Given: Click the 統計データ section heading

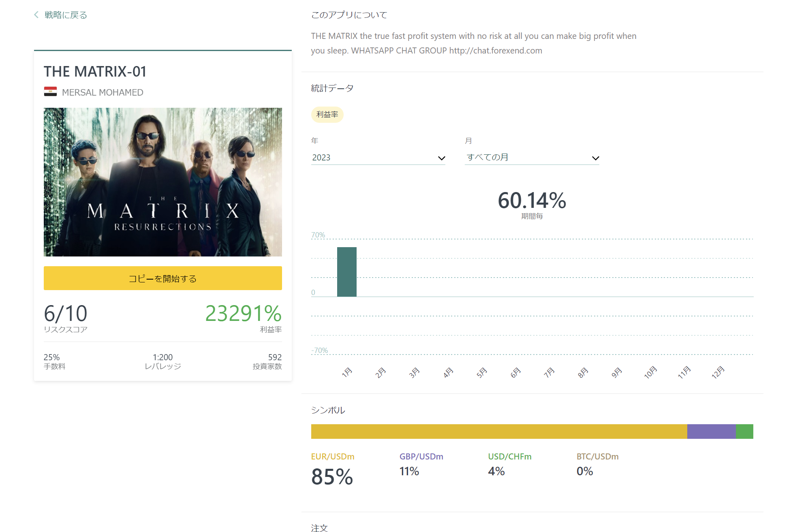Looking at the screenshot, I should (x=332, y=88).
